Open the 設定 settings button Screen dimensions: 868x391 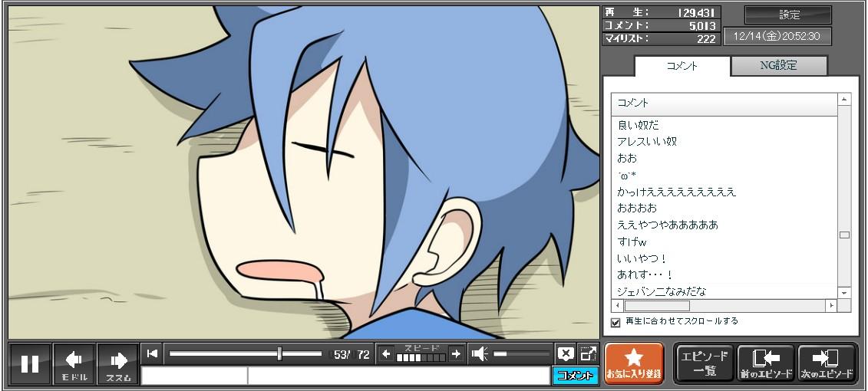pyautogui.click(x=788, y=15)
